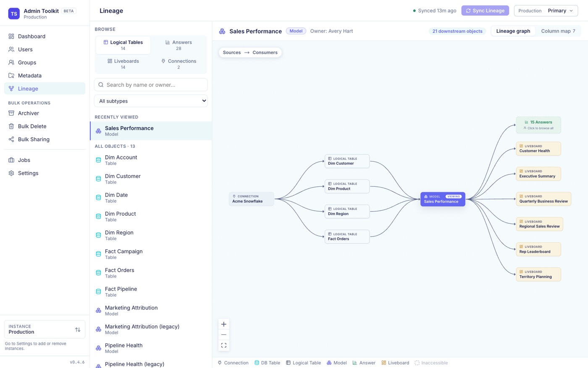Click the search magnifier icon

pyautogui.click(x=101, y=85)
